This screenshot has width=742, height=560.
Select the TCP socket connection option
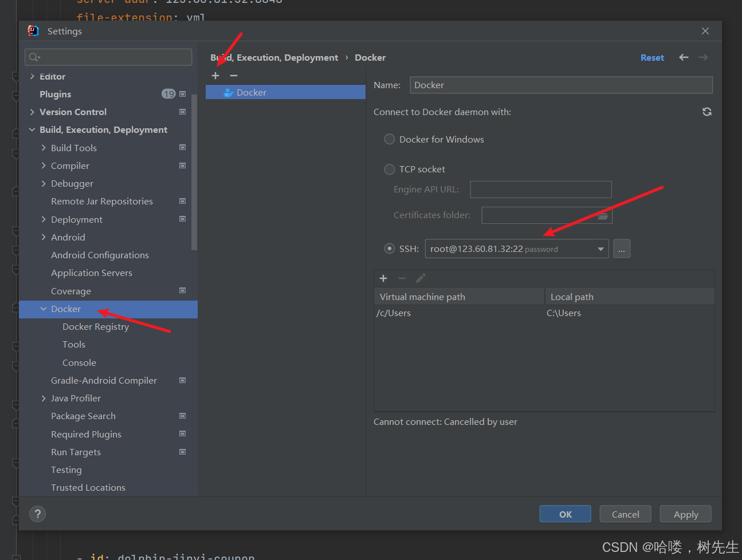(x=390, y=169)
